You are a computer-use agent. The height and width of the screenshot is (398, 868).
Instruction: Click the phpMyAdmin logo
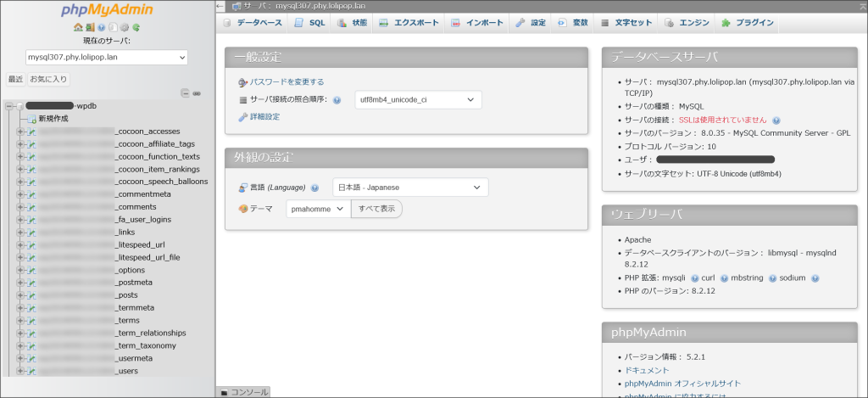(107, 10)
